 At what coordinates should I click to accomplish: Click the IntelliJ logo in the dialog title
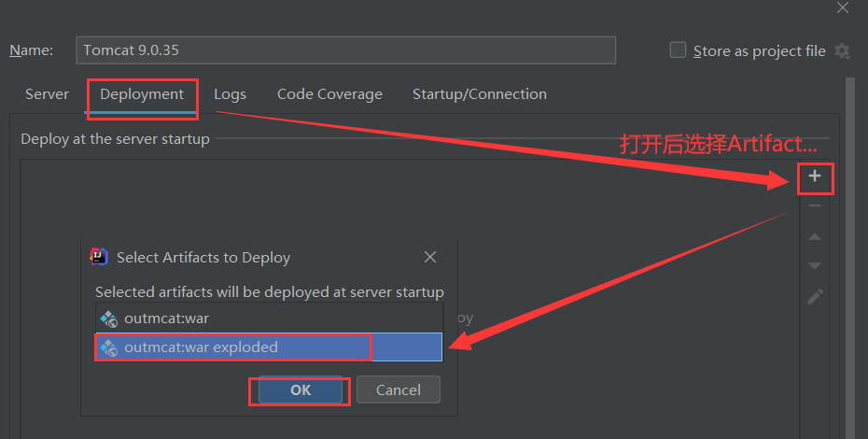[99, 257]
